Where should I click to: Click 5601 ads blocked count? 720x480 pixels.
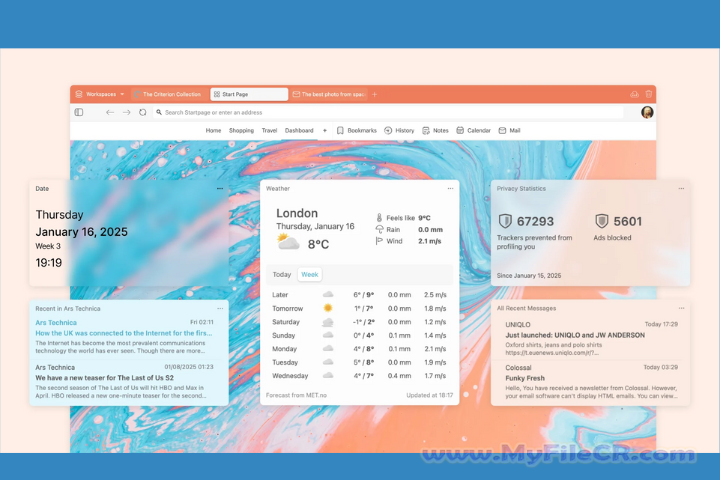[x=628, y=221]
